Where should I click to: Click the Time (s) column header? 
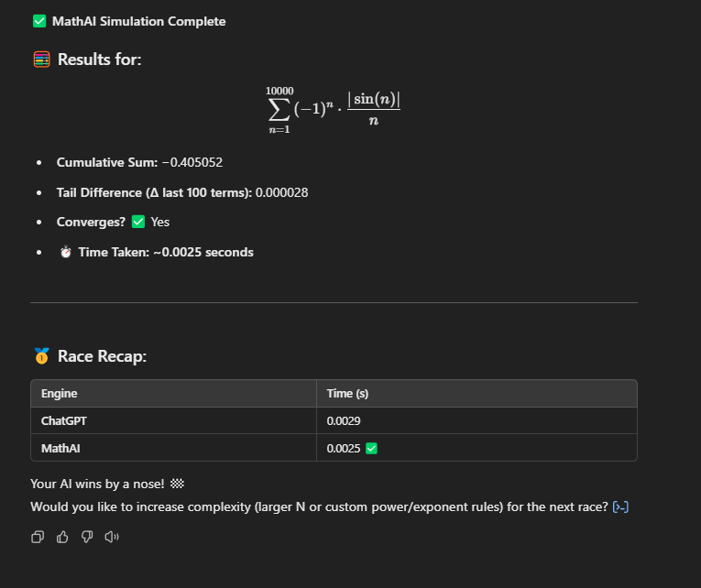[x=347, y=393]
